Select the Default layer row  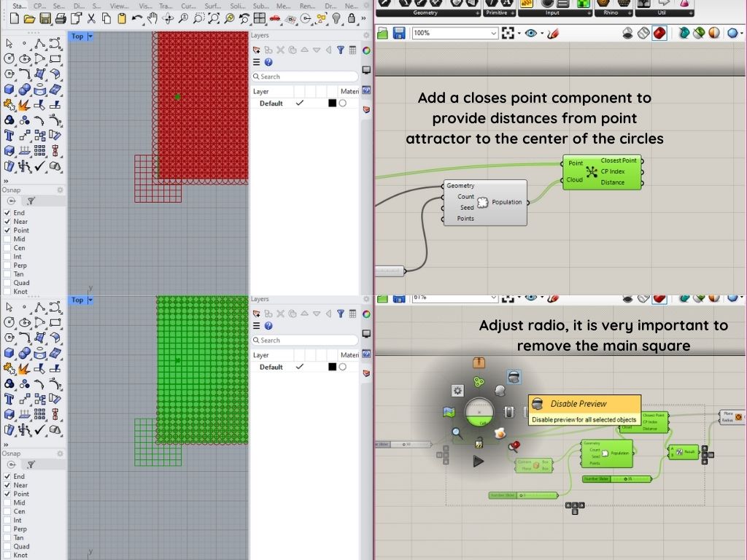[x=271, y=104]
